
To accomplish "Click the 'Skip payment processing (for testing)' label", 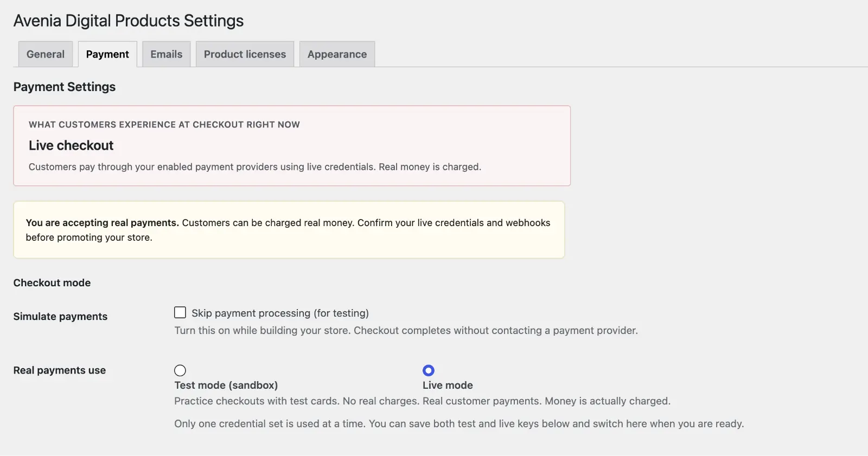I will [280, 313].
